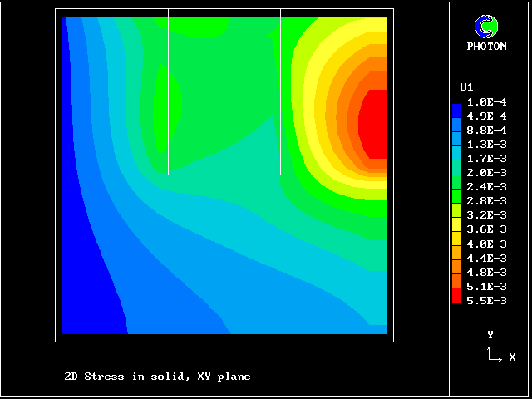Click the X axis label

pyautogui.click(x=512, y=357)
